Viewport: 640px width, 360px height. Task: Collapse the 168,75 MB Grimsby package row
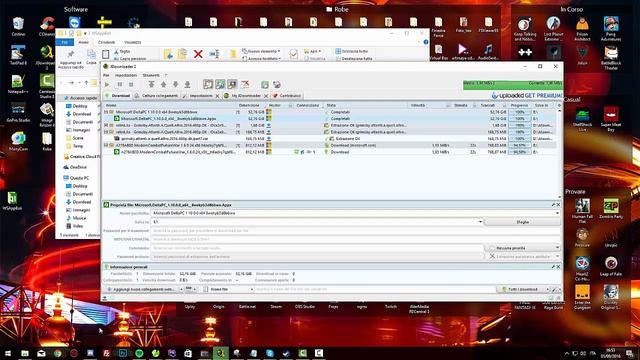[x=106, y=132]
